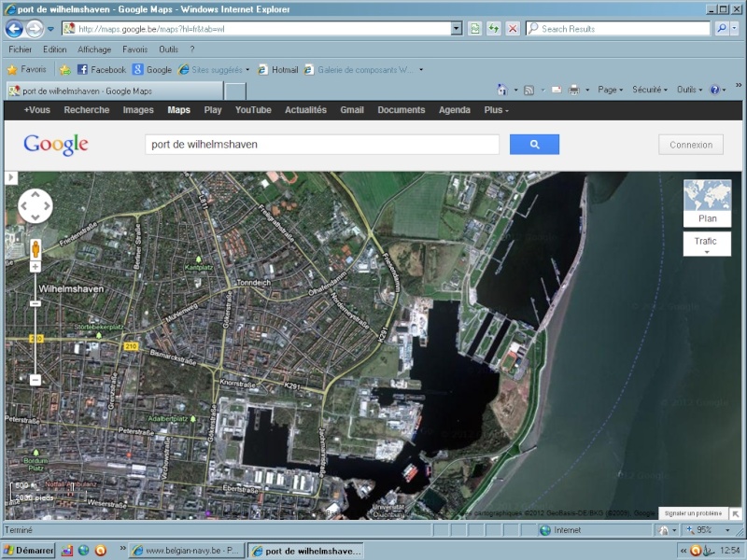Click the Home page icon
The height and width of the screenshot is (560, 747).
(502, 90)
